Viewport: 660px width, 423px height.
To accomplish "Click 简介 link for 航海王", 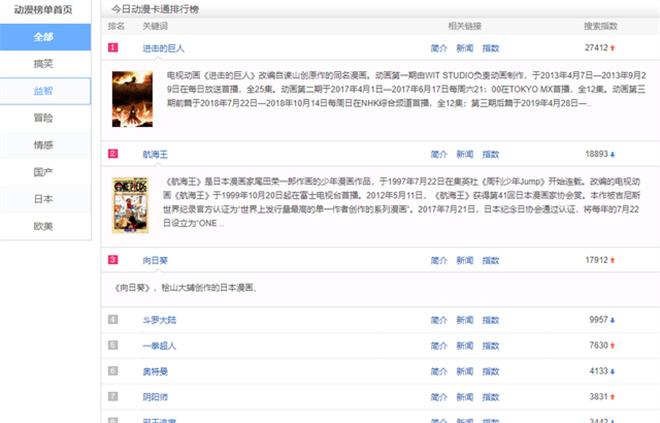I will point(439,154).
